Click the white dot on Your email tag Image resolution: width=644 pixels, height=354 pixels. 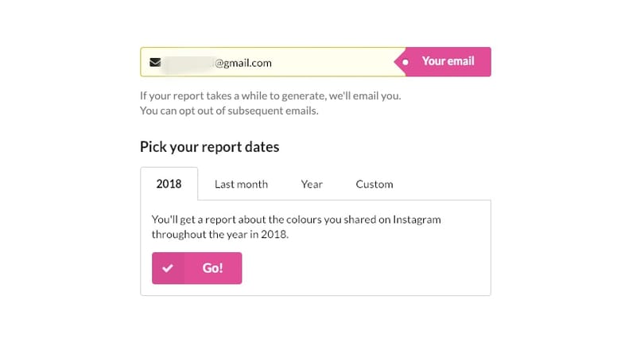point(405,62)
